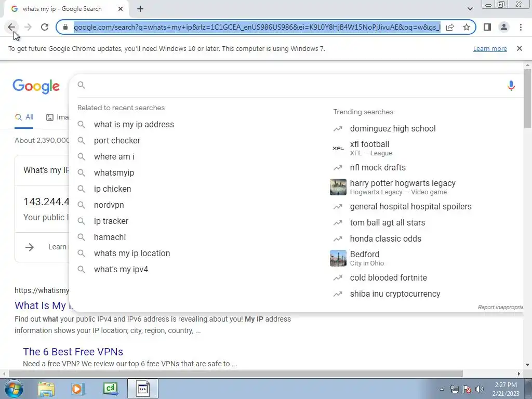The image size is (532, 399).
Task: Expand the tab search dropdown arrow
Action: click(470, 9)
